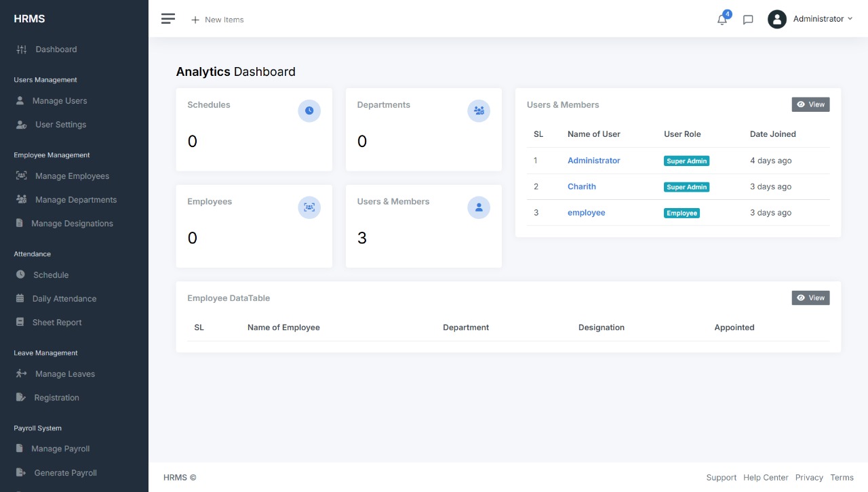The height and width of the screenshot is (492, 868).
Task: Click View in Users & Members panel
Action: coord(810,104)
